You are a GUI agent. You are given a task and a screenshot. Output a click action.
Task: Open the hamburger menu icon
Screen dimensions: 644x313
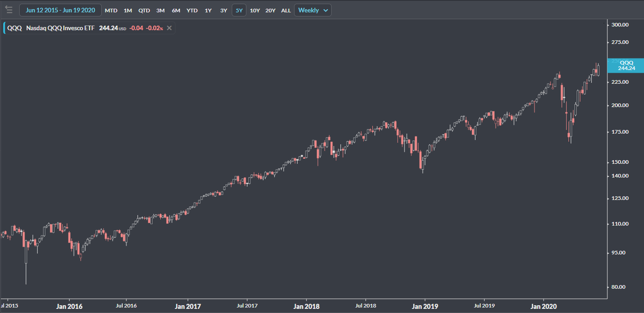click(9, 10)
